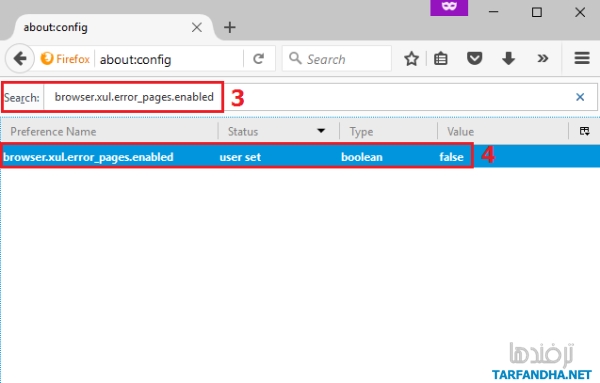Show more toolbar tools chevron

[x=543, y=59]
